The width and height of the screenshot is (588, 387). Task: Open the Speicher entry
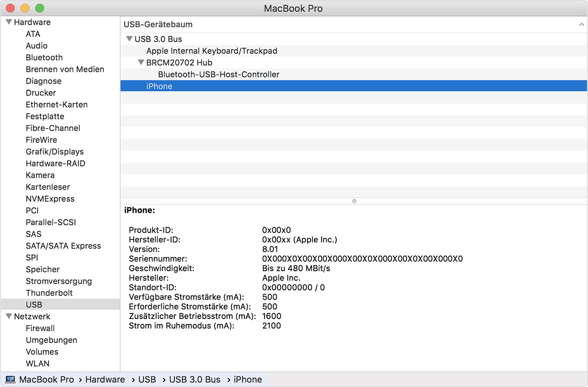pyautogui.click(x=43, y=269)
